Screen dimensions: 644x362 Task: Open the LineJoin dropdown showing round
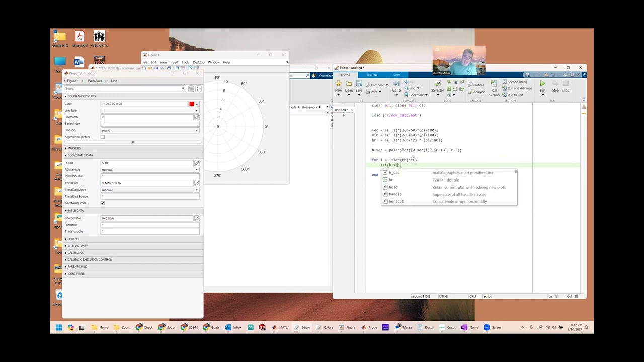click(x=150, y=130)
